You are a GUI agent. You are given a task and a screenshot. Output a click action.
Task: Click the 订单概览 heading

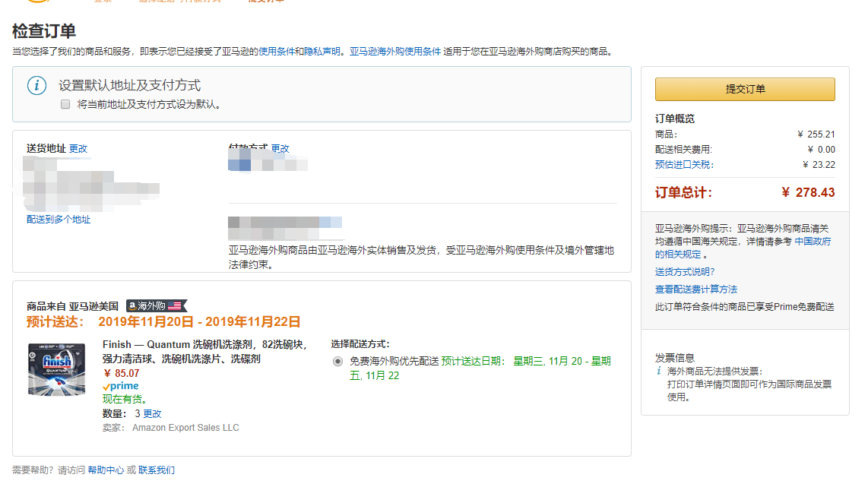coord(675,119)
